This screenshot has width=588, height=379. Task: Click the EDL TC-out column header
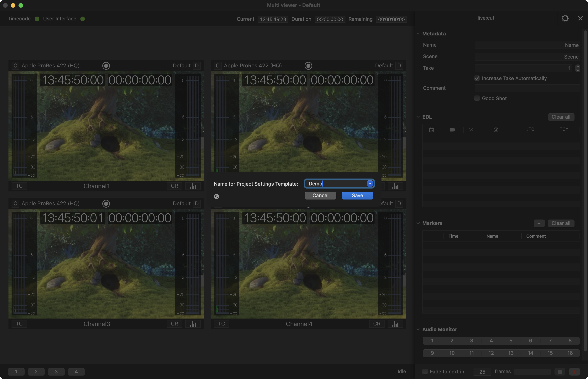point(564,129)
